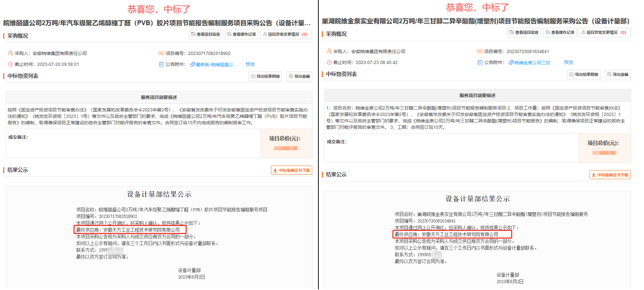Click 服务项目简要描述 header in right table
The image size is (644, 290).
tap(477, 96)
